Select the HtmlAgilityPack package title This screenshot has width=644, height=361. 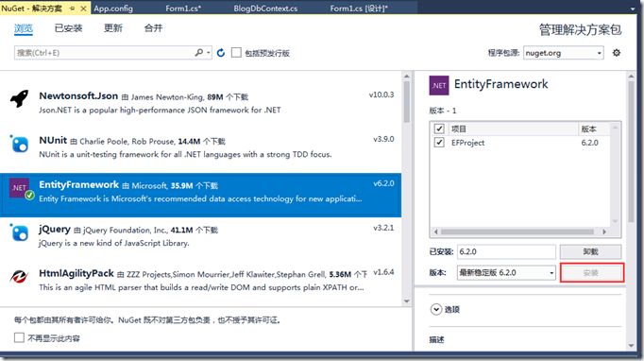pos(76,273)
